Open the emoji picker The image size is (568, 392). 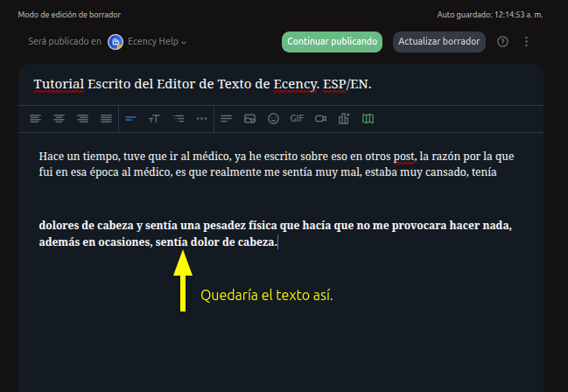tap(273, 118)
